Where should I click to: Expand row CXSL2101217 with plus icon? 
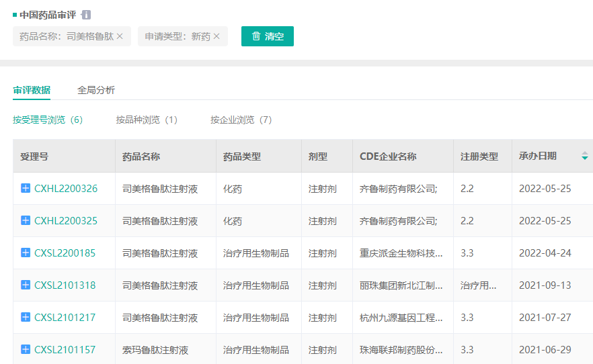tap(26, 317)
